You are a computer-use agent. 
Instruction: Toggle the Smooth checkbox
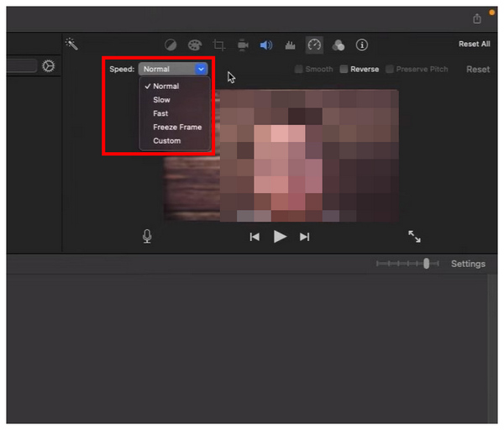coord(298,69)
